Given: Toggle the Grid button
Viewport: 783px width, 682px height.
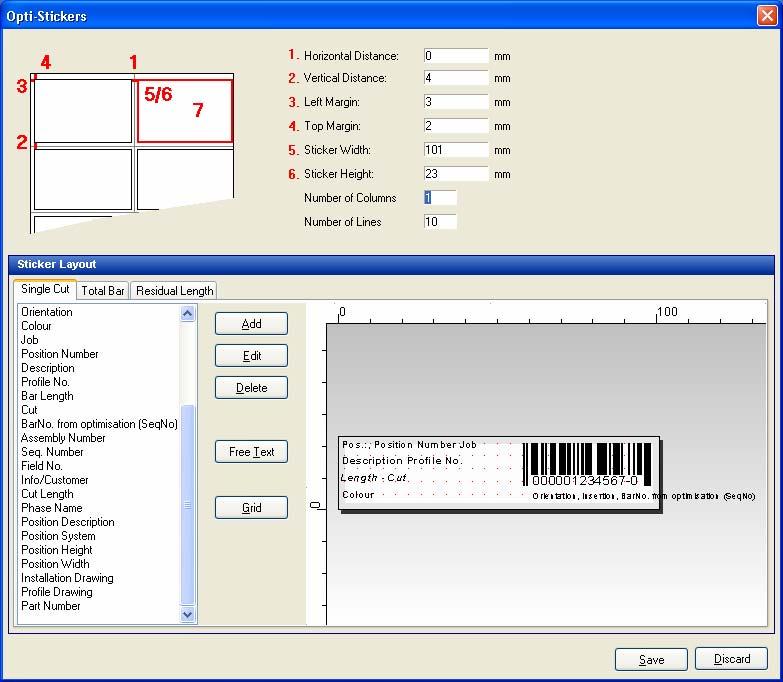Looking at the screenshot, I should [251, 508].
